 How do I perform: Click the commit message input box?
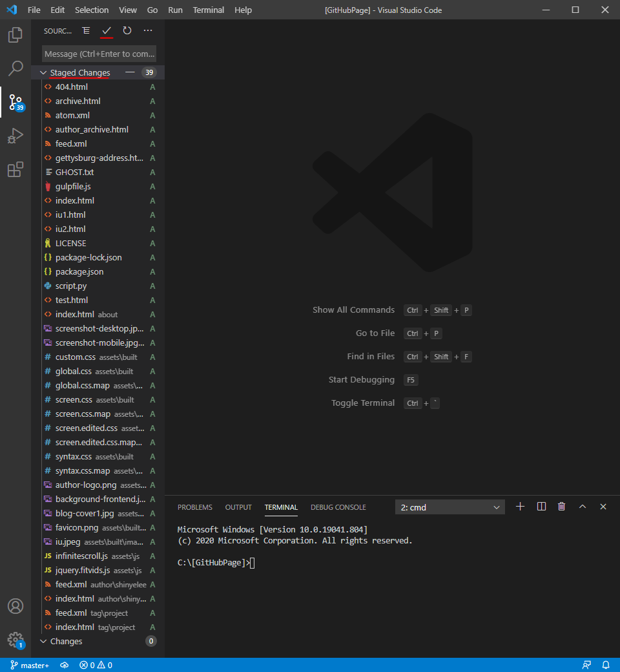point(99,54)
